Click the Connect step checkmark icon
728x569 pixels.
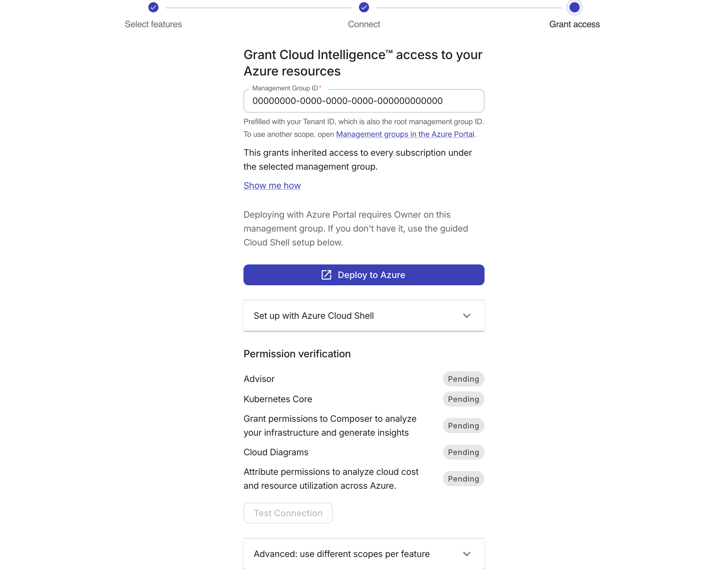click(x=364, y=7)
